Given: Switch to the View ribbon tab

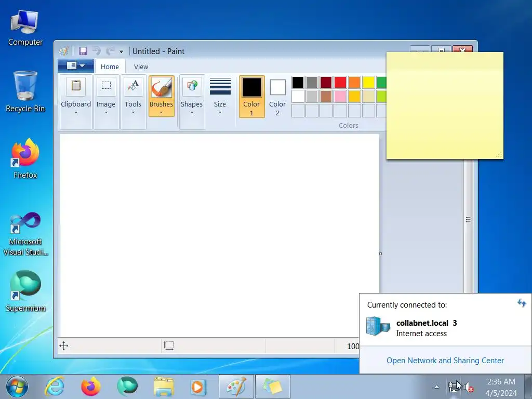Looking at the screenshot, I should (141, 66).
